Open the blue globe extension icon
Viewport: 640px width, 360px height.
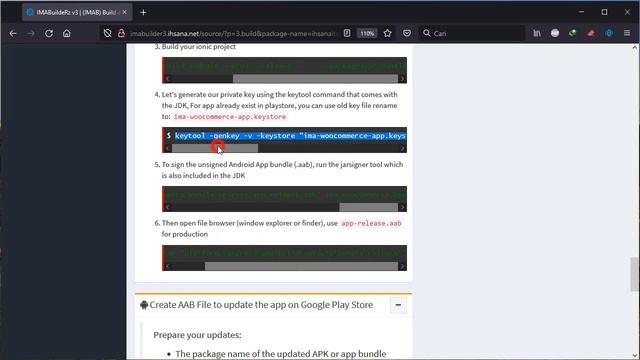point(609,33)
